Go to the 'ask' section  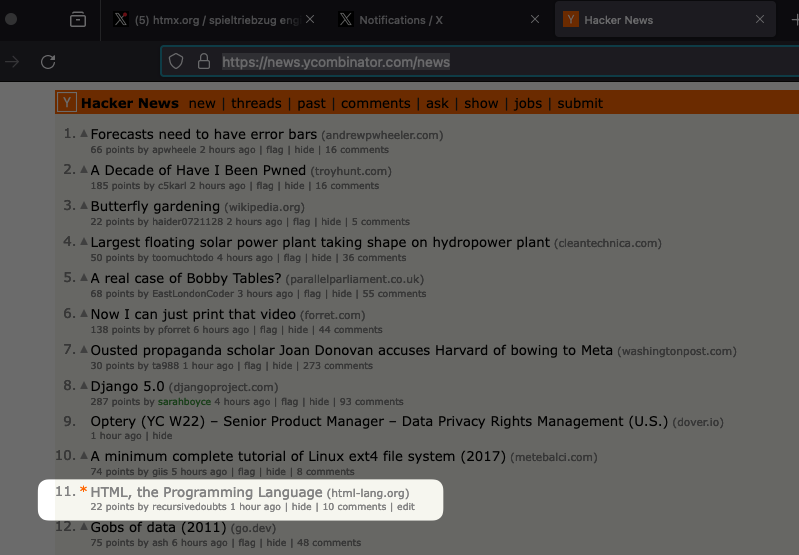tap(437, 103)
